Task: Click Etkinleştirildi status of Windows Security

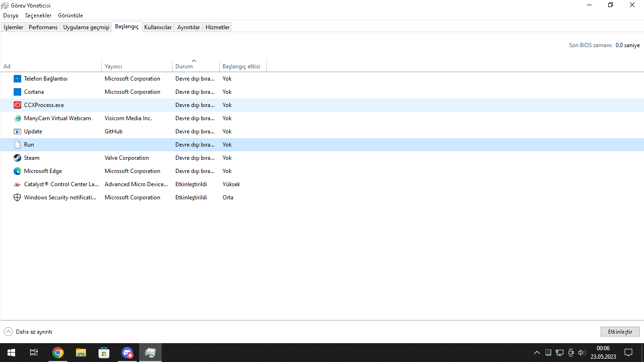Action: [x=191, y=197]
